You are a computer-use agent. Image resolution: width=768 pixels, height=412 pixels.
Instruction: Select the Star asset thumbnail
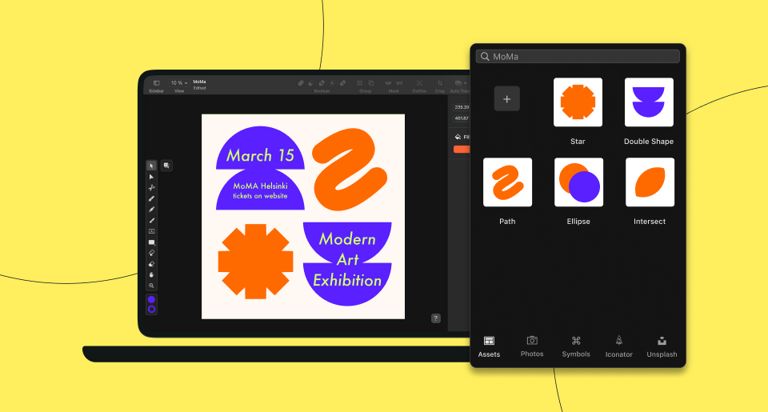click(x=578, y=102)
